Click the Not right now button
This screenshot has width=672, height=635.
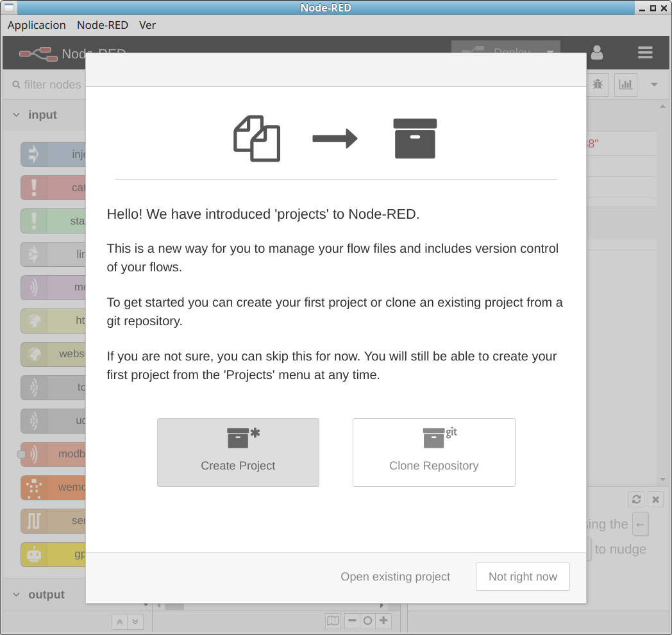tap(523, 577)
